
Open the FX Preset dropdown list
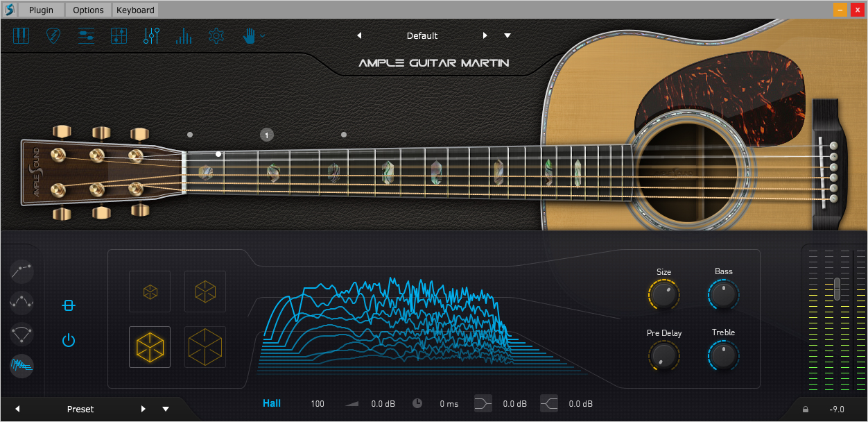point(166,409)
